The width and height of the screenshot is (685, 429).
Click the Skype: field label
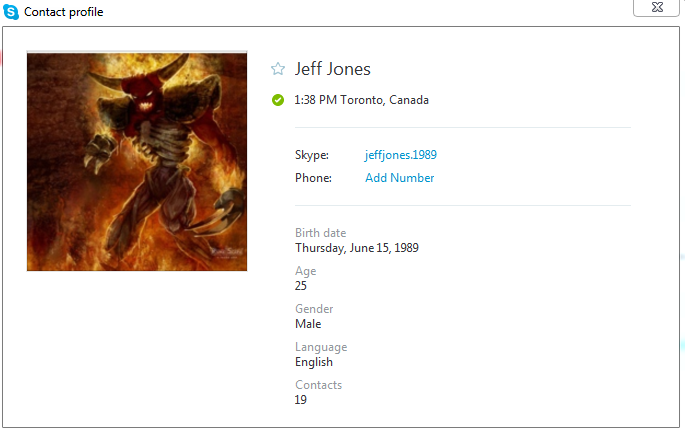pyautogui.click(x=311, y=155)
